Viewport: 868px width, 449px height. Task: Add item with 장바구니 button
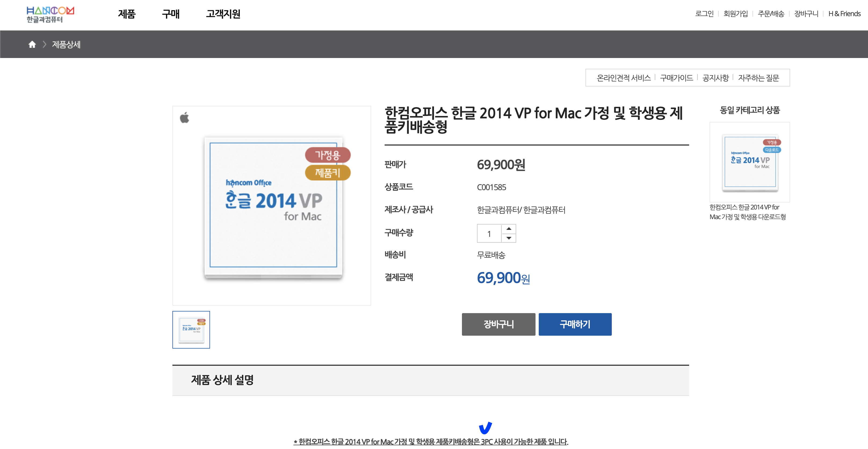click(x=498, y=324)
